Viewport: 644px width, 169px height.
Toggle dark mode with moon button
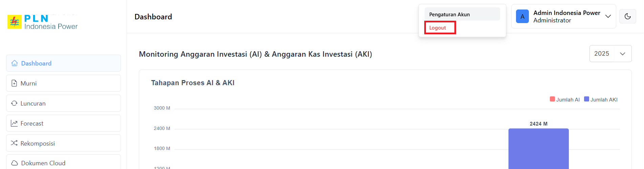627,17
